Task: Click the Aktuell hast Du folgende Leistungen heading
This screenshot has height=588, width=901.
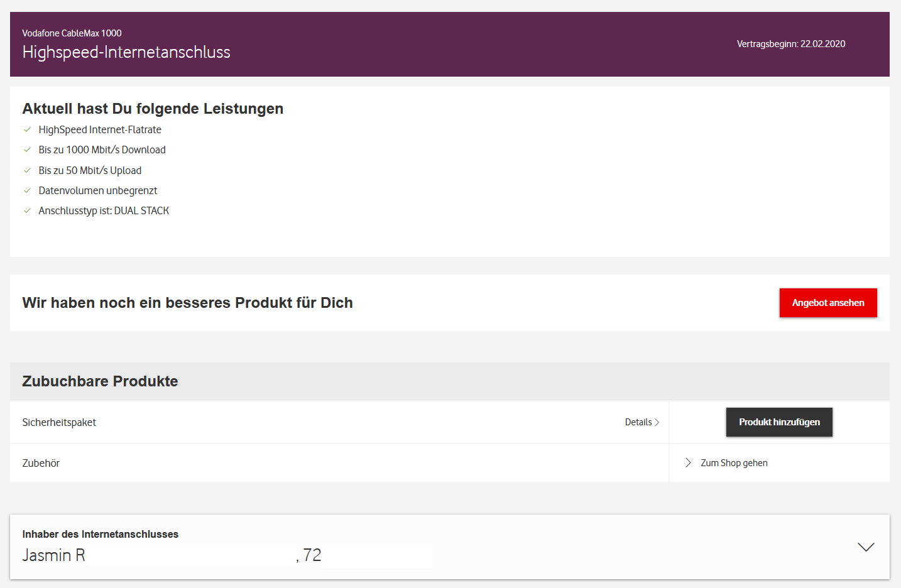Action: pos(153,109)
